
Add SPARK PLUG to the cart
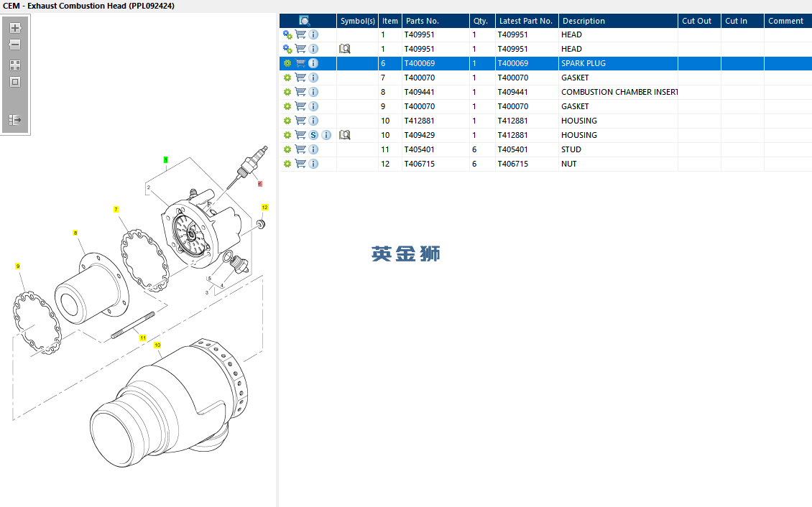(300, 63)
